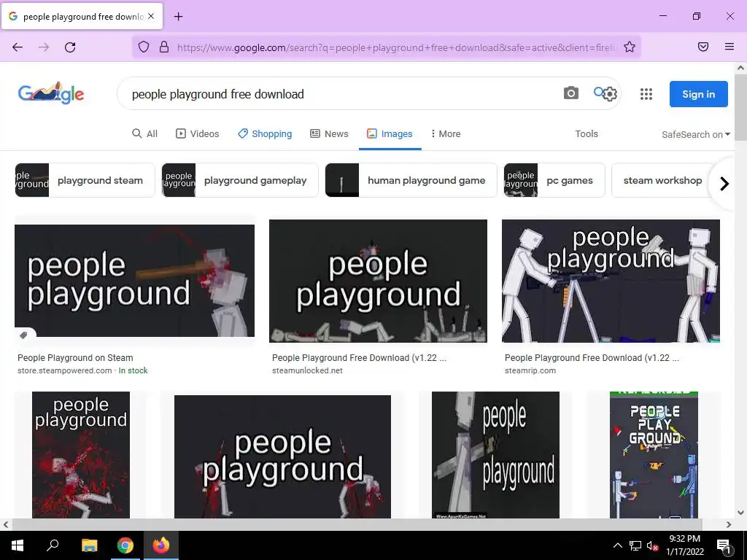Screen dimensions: 747x560
Task: Click the muted volume tray icon
Action: [x=652, y=545]
